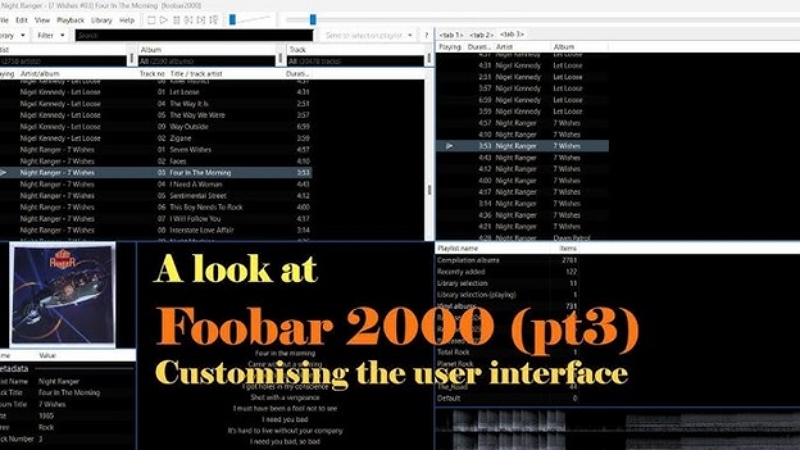
Task: Open the Library menu
Action: point(102,20)
